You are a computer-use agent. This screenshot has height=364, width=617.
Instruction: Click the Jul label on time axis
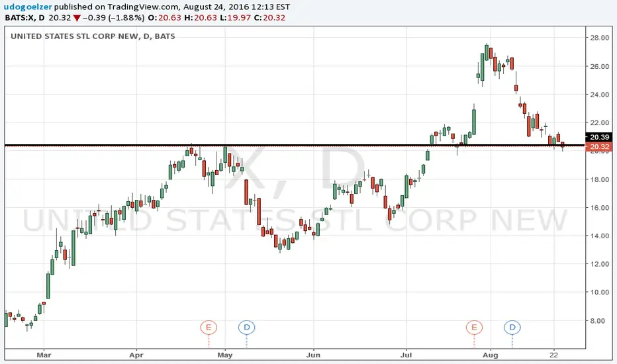[x=406, y=355]
